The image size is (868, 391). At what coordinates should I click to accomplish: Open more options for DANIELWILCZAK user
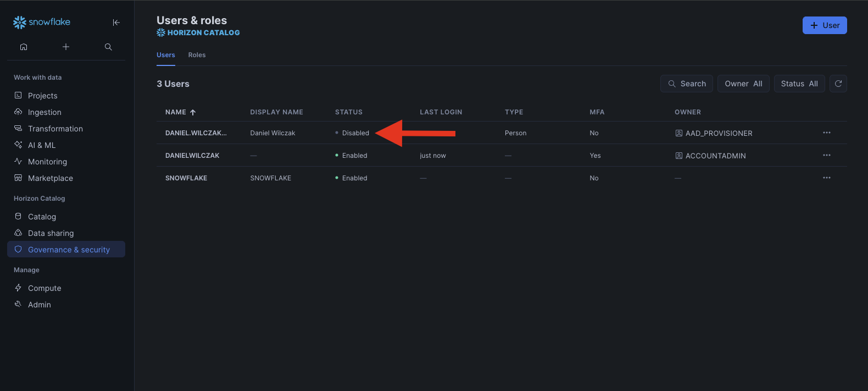[826, 156]
